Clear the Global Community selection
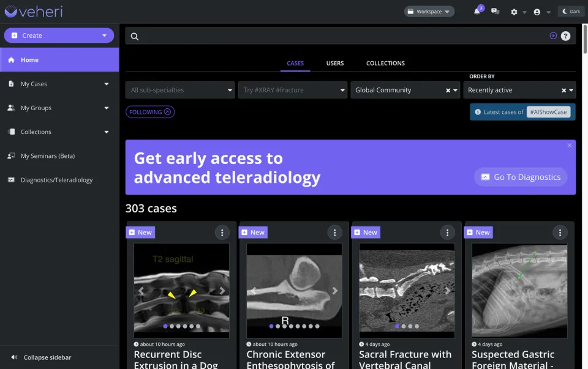This screenshot has width=588, height=369. 448,91
